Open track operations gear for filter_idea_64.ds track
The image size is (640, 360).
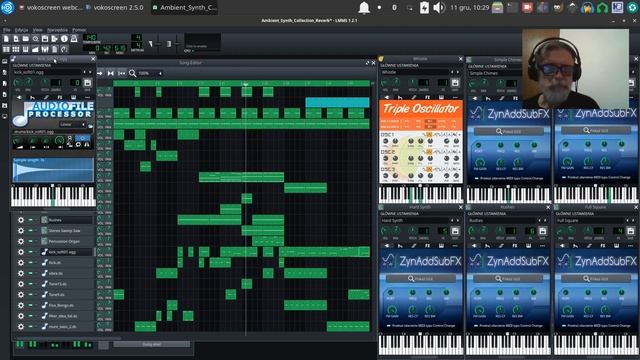[x=20, y=316]
